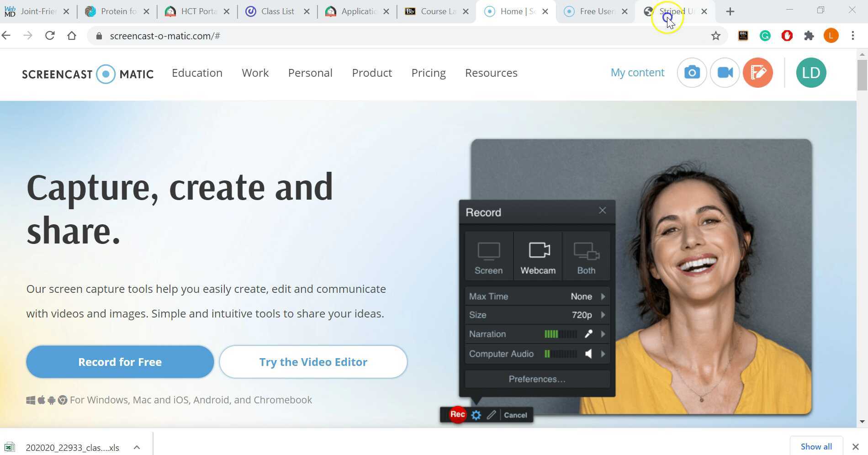Image resolution: width=868 pixels, height=455 pixels.
Task: Bookmark this page with star icon
Action: (x=715, y=36)
